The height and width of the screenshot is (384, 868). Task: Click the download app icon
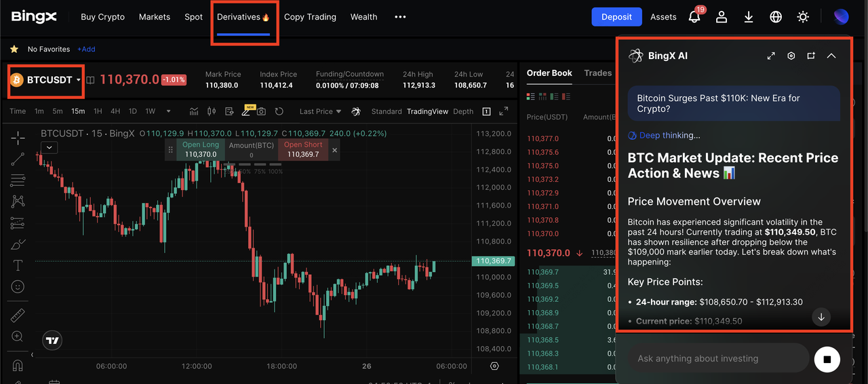pos(749,17)
